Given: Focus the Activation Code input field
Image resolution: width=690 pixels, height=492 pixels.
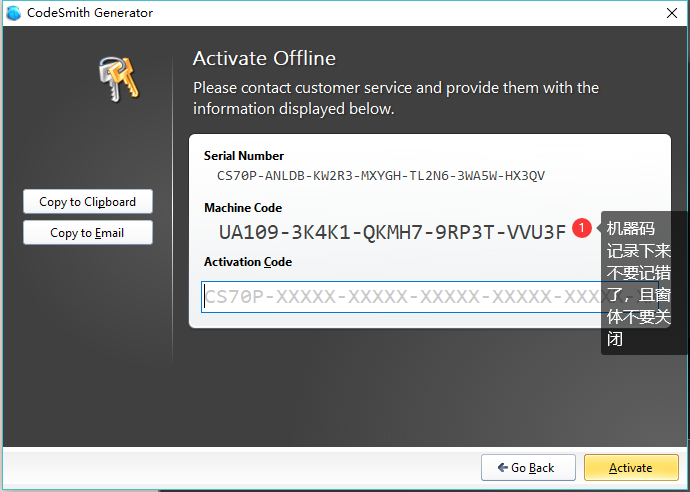Looking at the screenshot, I should [x=429, y=297].
